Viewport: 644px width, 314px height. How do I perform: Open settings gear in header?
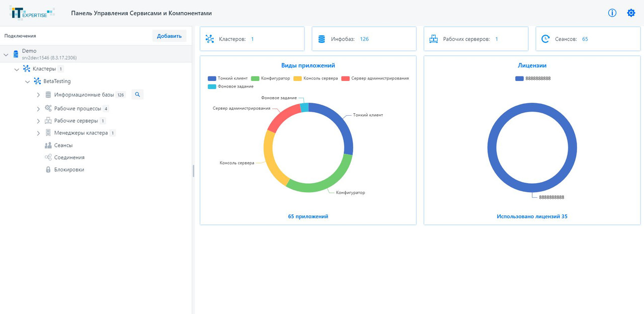[x=631, y=13]
